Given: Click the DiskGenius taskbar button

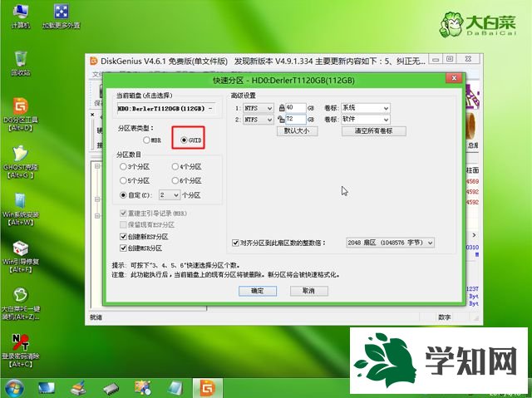Looking at the screenshot, I should 207,388.
